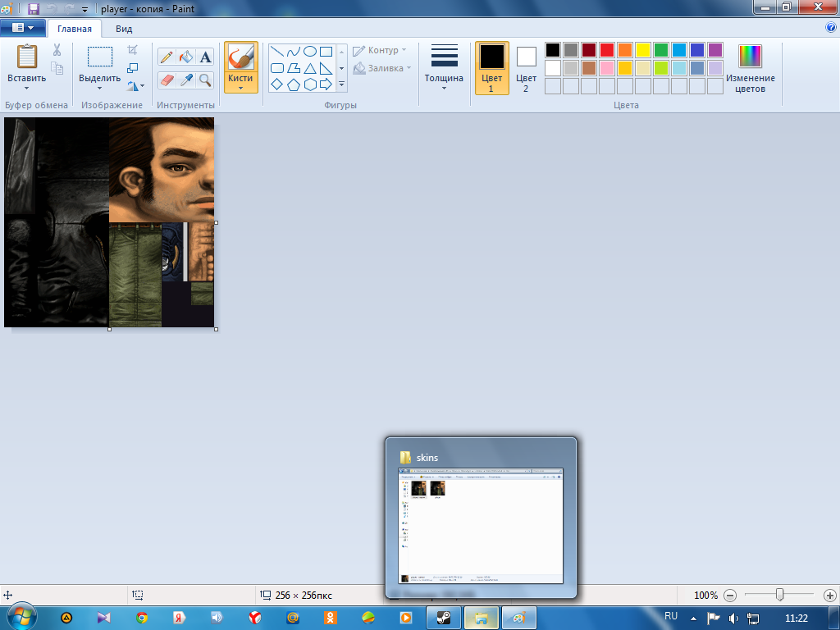The height and width of the screenshot is (630, 840).
Task: Pick the yellow color swatch
Action: [x=643, y=50]
